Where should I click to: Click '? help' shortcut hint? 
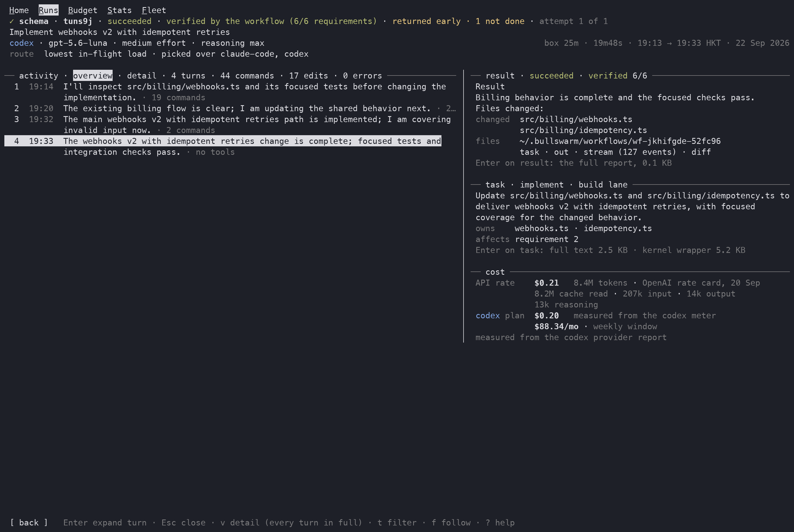(x=500, y=522)
